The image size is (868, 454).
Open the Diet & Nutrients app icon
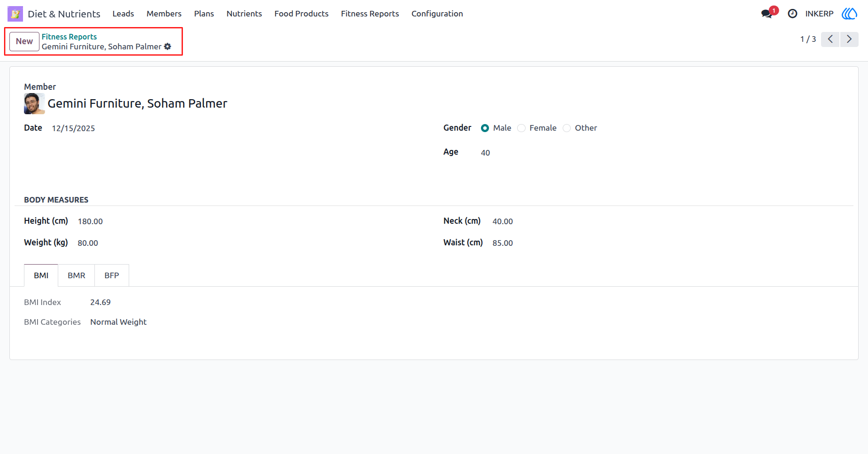click(15, 14)
